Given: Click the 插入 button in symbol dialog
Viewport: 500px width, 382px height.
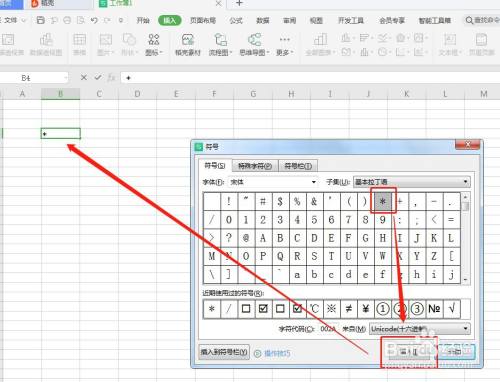Looking at the screenshot, I should pos(409,351).
